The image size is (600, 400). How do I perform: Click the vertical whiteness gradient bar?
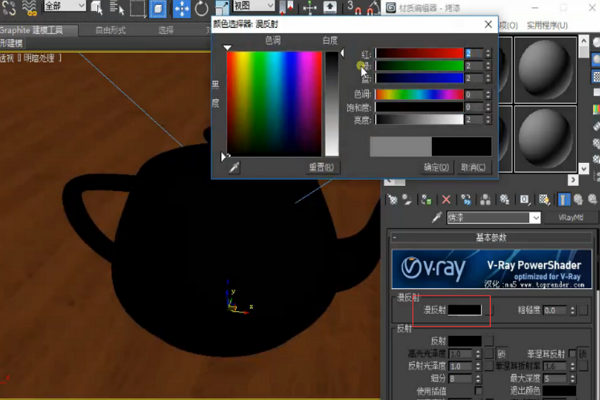coord(332,103)
